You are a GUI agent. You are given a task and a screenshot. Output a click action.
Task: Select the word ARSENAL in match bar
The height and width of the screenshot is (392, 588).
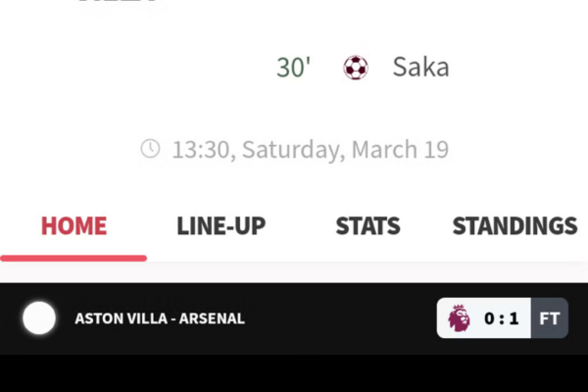tap(212, 318)
